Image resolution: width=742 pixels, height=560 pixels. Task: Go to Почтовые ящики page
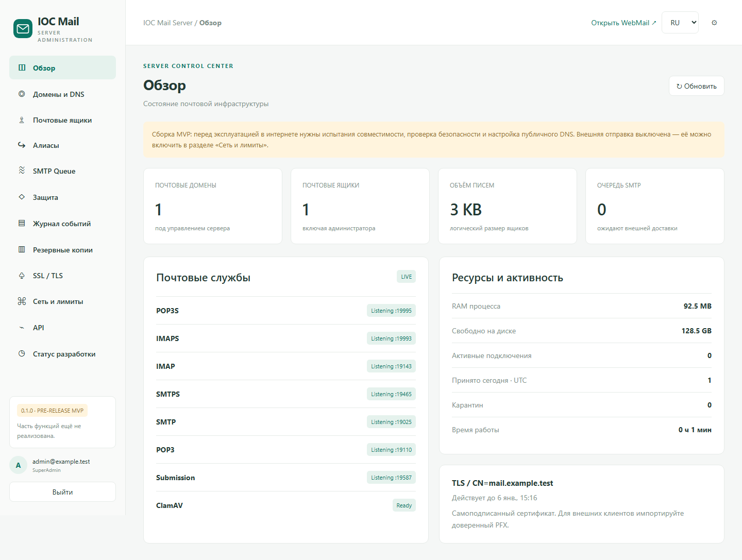62,120
